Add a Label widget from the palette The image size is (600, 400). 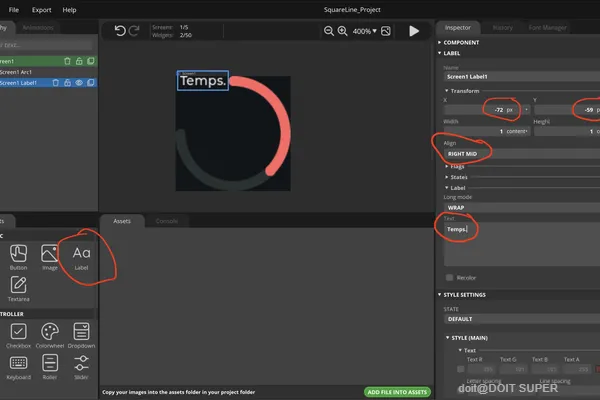click(81, 258)
